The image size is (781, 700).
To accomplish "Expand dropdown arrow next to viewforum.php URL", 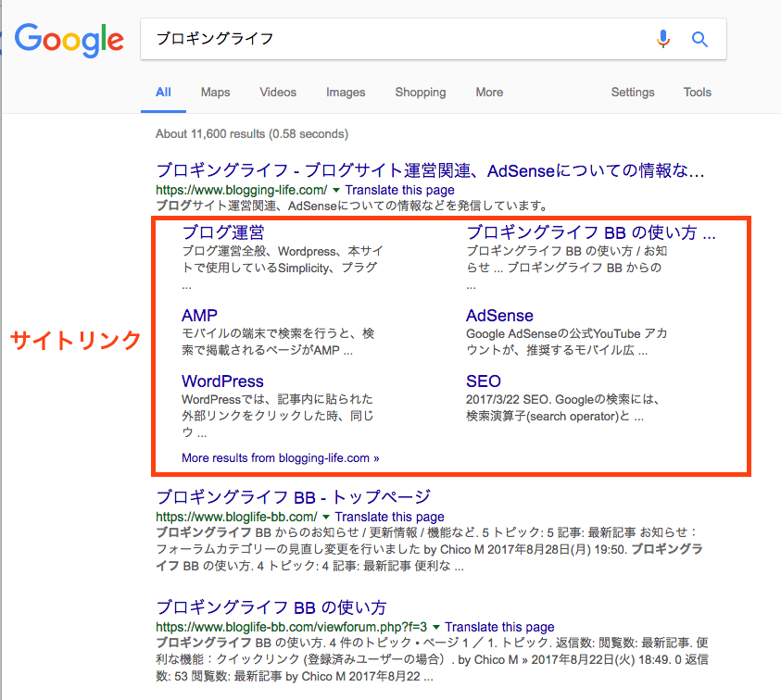I will (x=435, y=627).
